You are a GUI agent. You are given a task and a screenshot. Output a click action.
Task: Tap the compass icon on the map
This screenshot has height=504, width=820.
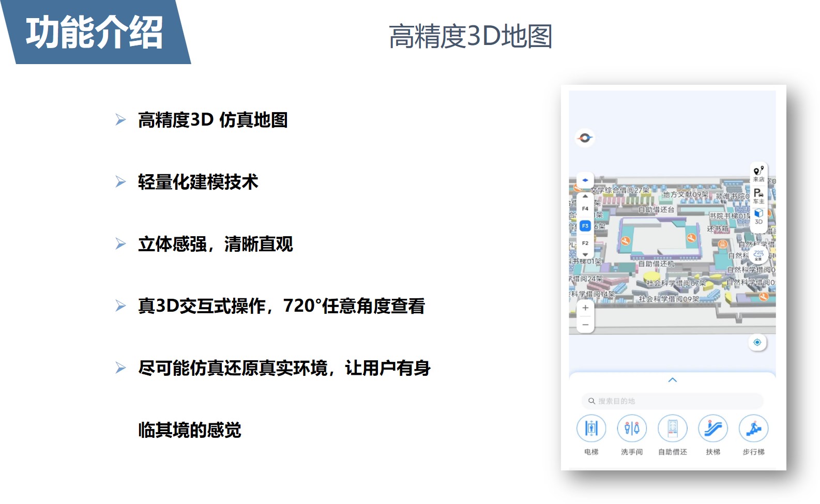(585, 138)
